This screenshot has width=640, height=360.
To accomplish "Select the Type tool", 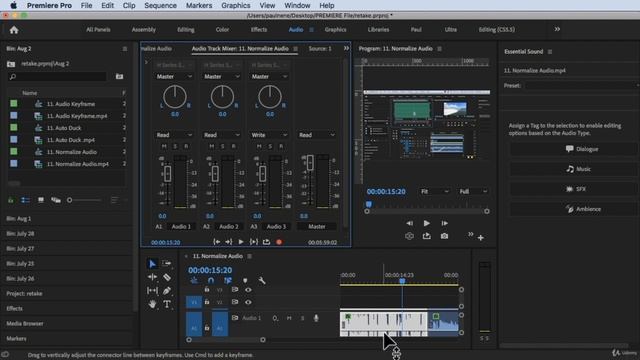I will point(167,304).
